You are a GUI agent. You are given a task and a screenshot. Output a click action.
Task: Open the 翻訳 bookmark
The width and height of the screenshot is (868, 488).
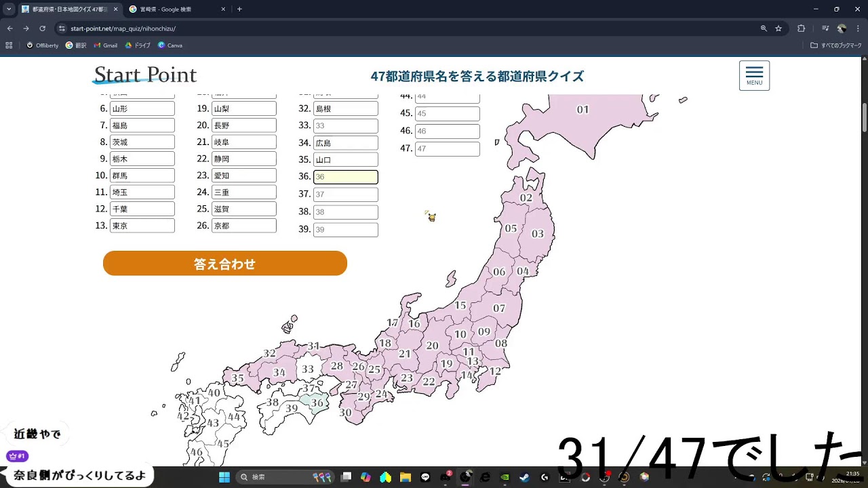click(x=76, y=45)
